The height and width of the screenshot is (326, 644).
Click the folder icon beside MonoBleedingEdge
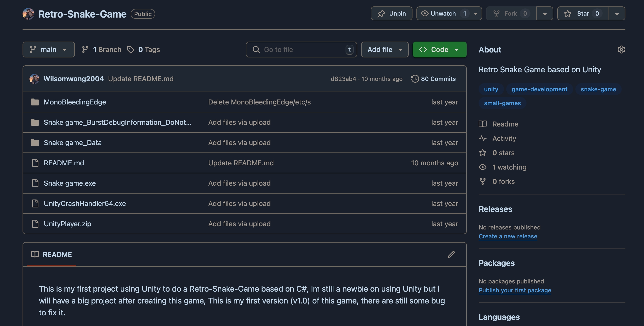click(x=35, y=102)
